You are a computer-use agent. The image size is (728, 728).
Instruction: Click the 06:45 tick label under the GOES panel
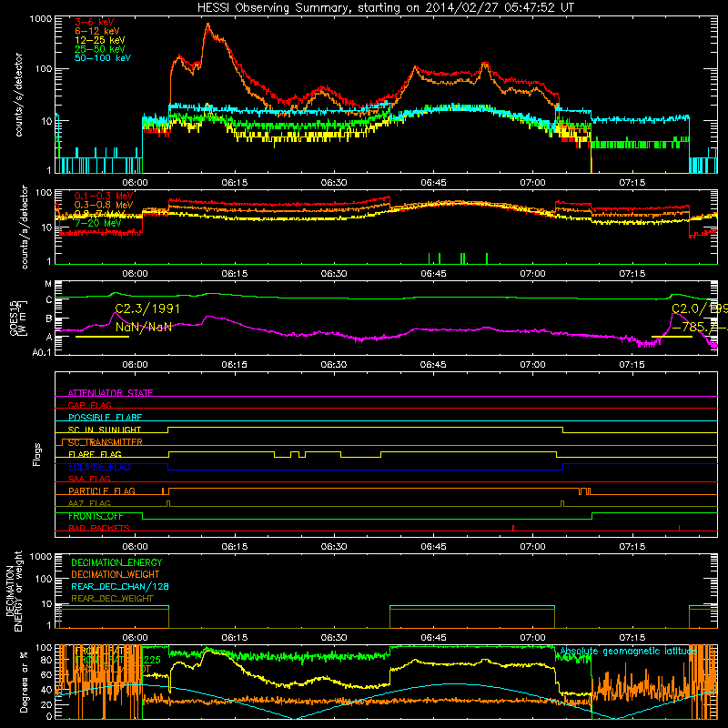point(433,365)
